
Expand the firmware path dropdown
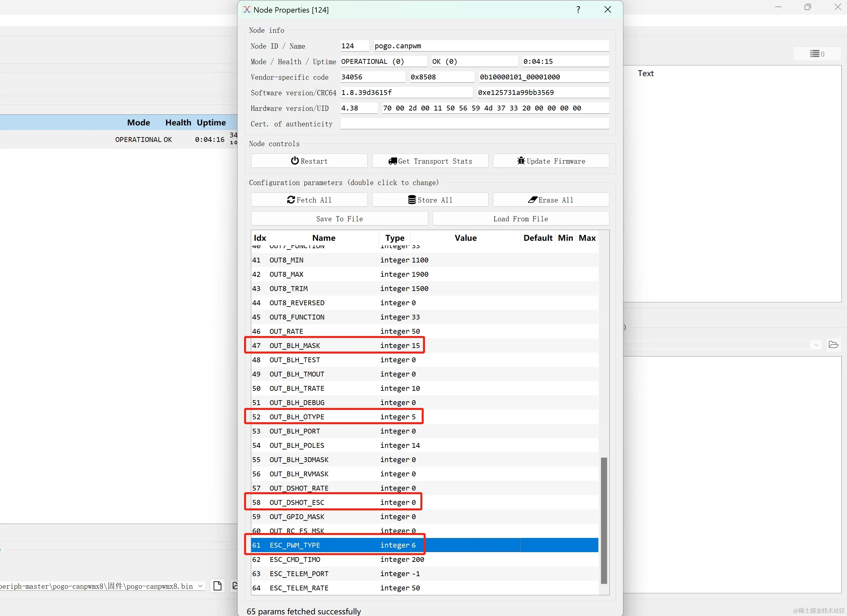(x=200, y=586)
